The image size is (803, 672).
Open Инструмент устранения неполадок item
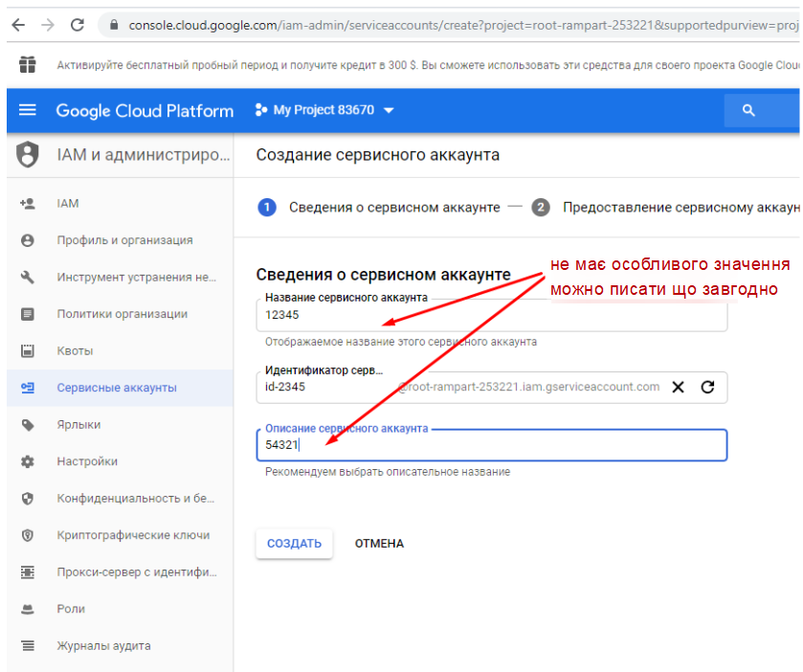pos(120,277)
